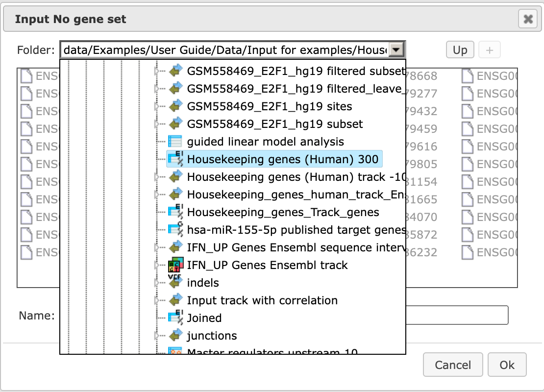Screen dimensions: 544x392
Task: Open the Folder path dropdown arrow
Action: coord(396,50)
